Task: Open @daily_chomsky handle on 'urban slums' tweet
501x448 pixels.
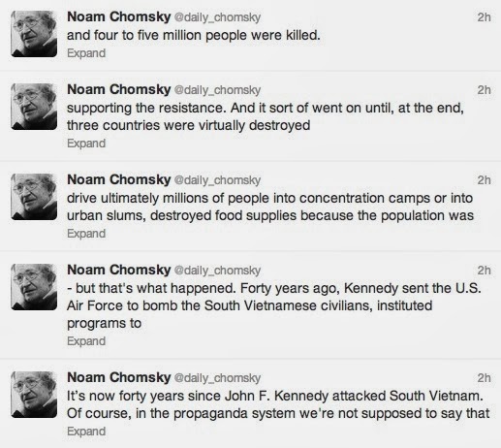Action: click(217, 180)
